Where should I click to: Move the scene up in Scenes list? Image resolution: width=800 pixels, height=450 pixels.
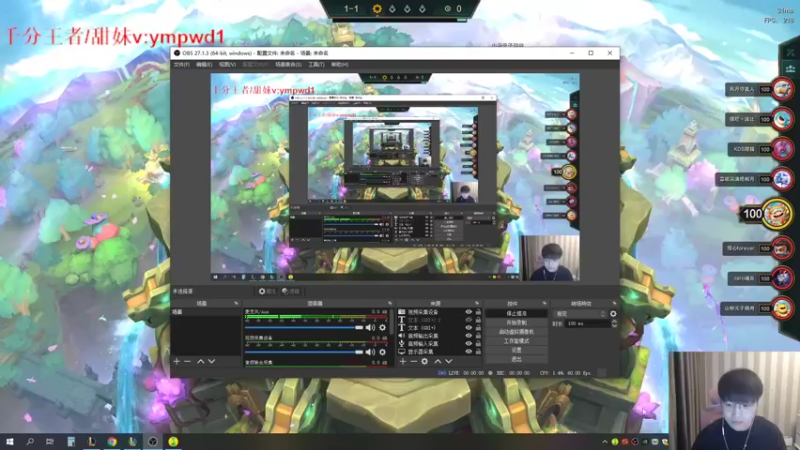tap(201, 361)
